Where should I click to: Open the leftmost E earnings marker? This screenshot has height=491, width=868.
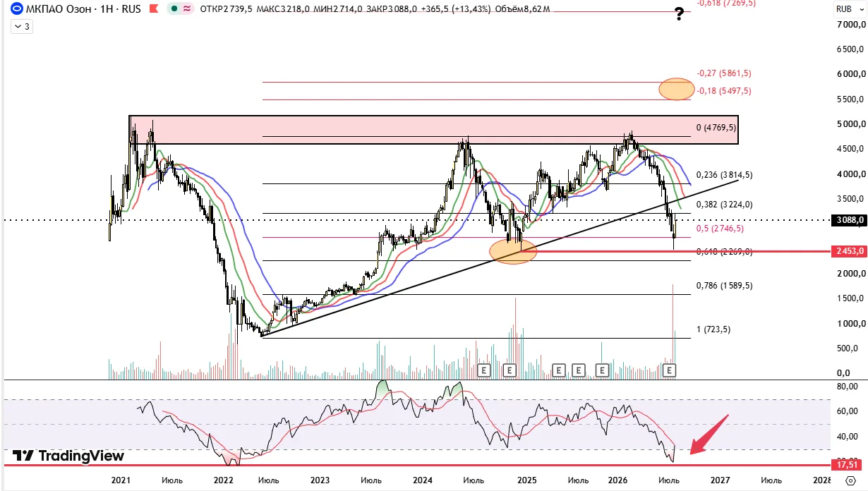[x=484, y=369]
